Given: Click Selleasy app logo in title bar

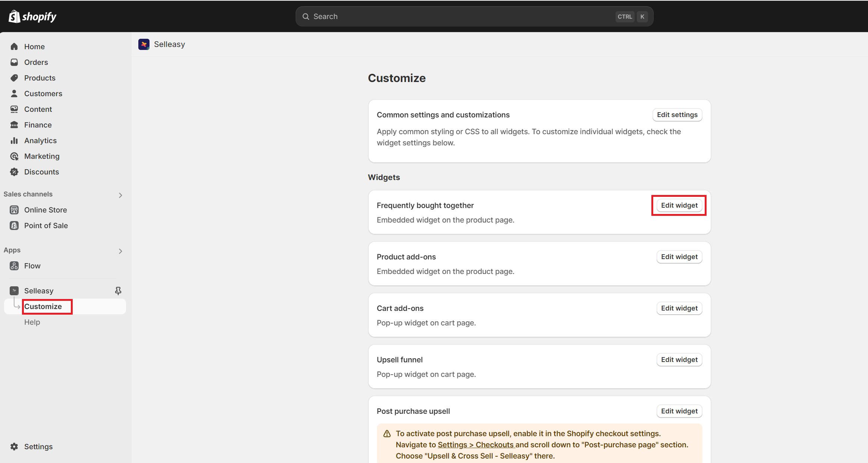Looking at the screenshot, I should tap(144, 44).
